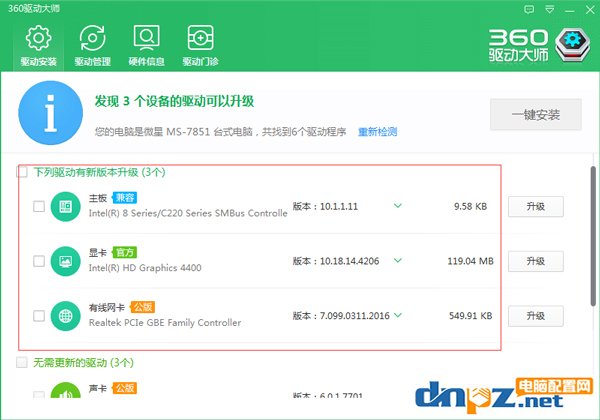Screen dimensions: 600x420
Task: Tick the 无需更新的驱动 group checkbox
Action: pos(22,362)
